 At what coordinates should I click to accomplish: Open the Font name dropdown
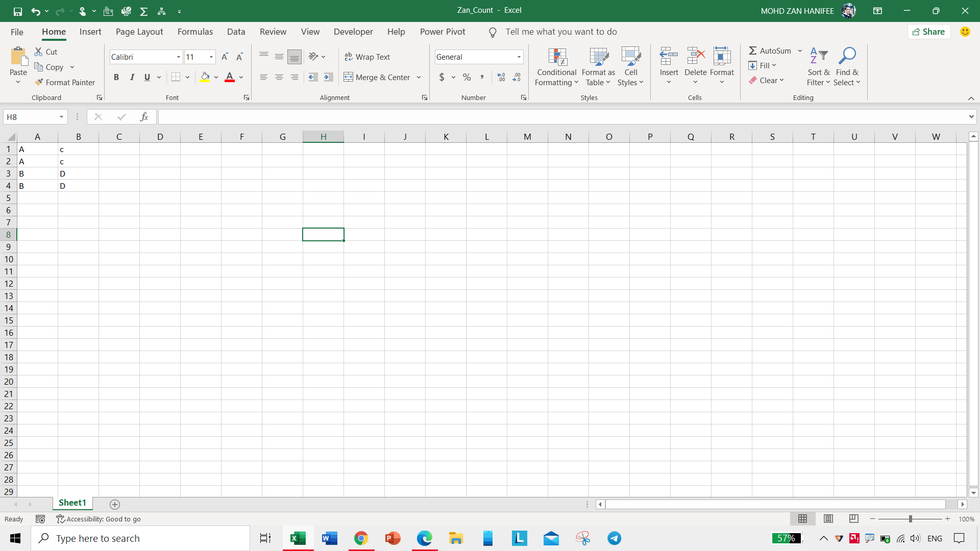tap(178, 57)
